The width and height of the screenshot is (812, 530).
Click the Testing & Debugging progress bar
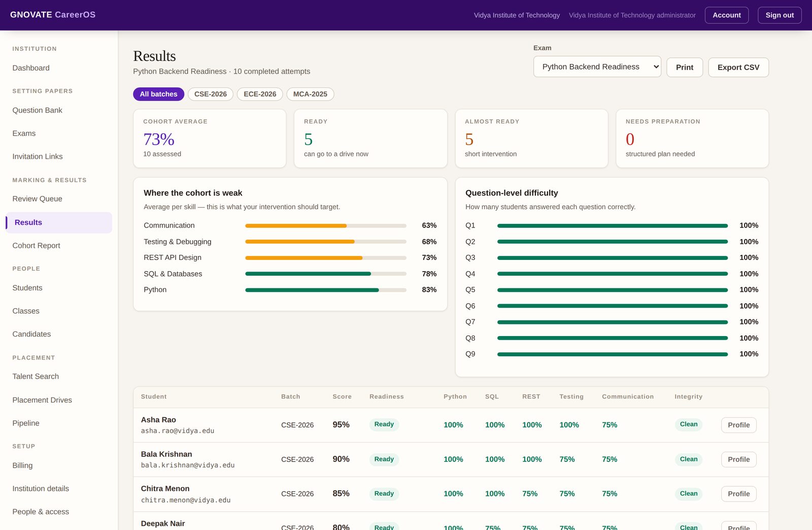coord(326,242)
